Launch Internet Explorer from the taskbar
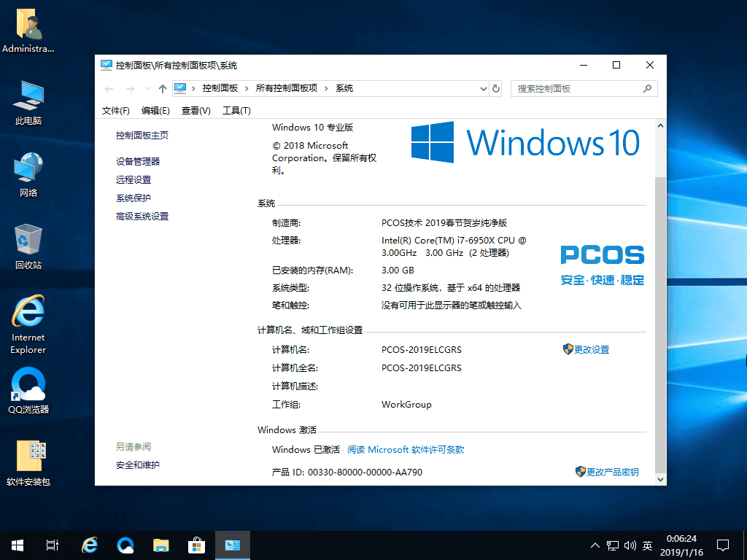The image size is (747, 560). click(89, 545)
